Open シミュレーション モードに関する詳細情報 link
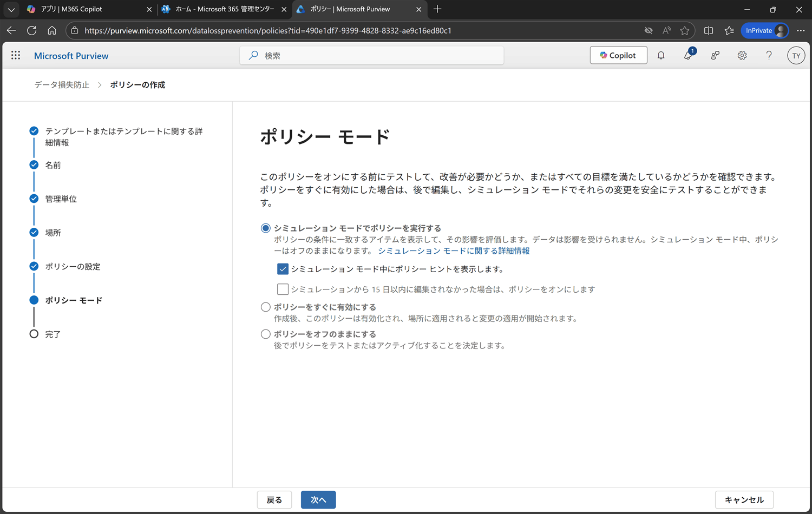This screenshot has width=812, height=514. click(x=454, y=251)
